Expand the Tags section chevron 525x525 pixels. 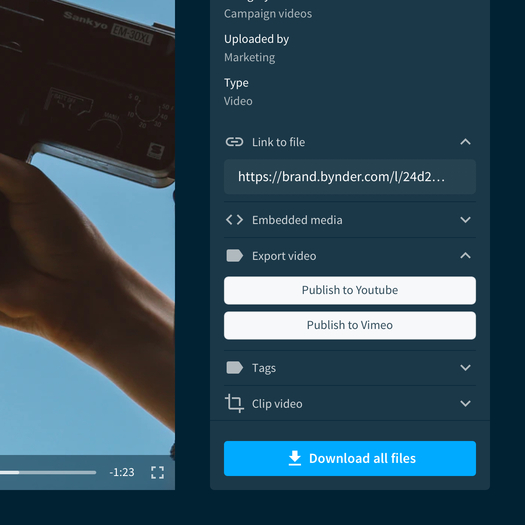pyautogui.click(x=465, y=368)
